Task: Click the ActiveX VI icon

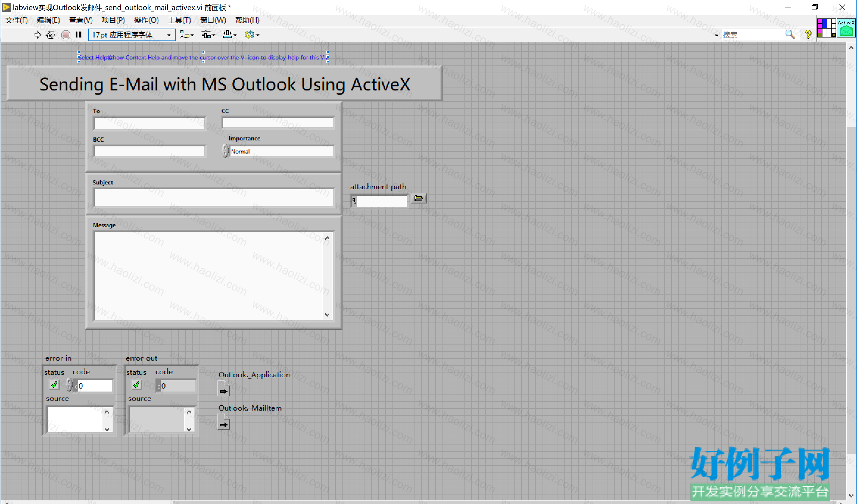Action: [846, 28]
